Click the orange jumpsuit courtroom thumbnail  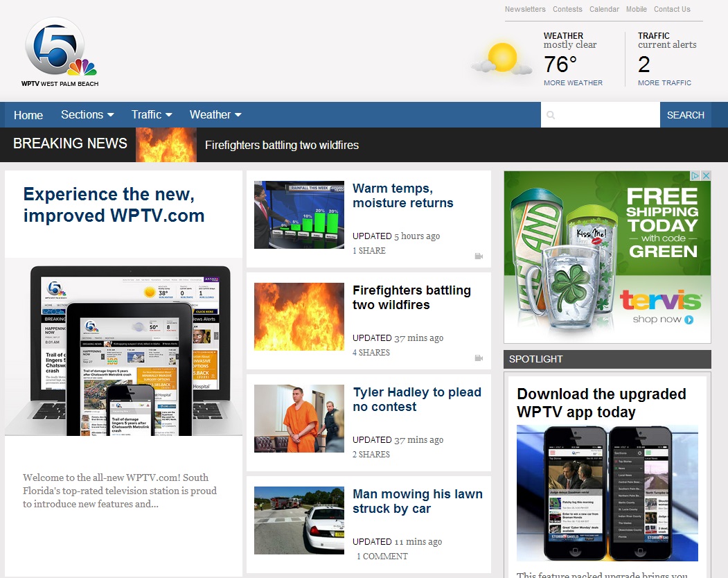tap(299, 418)
